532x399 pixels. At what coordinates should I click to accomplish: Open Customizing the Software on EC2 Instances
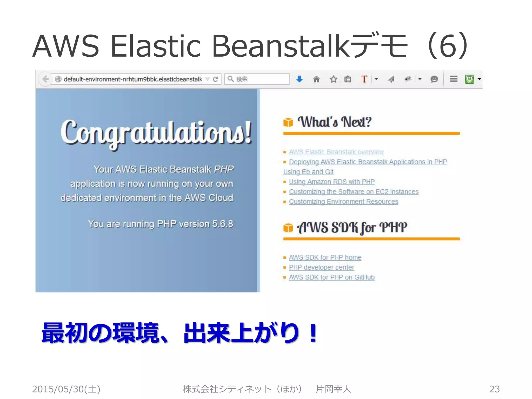(x=354, y=192)
